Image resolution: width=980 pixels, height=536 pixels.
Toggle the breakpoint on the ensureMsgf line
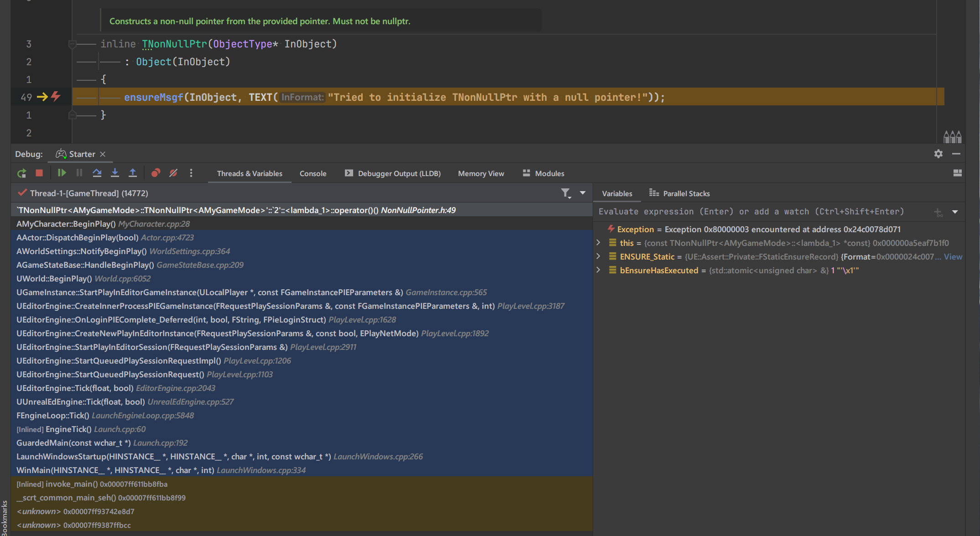coord(56,97)
